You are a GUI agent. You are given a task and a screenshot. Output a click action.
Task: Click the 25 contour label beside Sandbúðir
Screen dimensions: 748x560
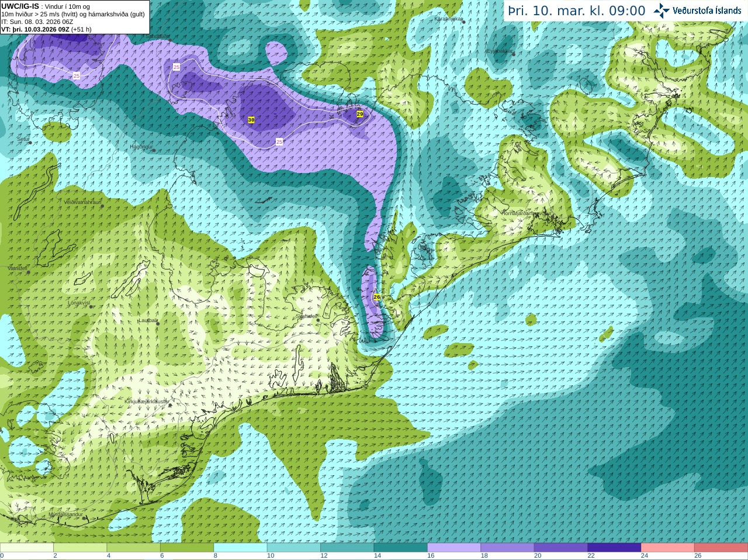click(x=176, y=67)
